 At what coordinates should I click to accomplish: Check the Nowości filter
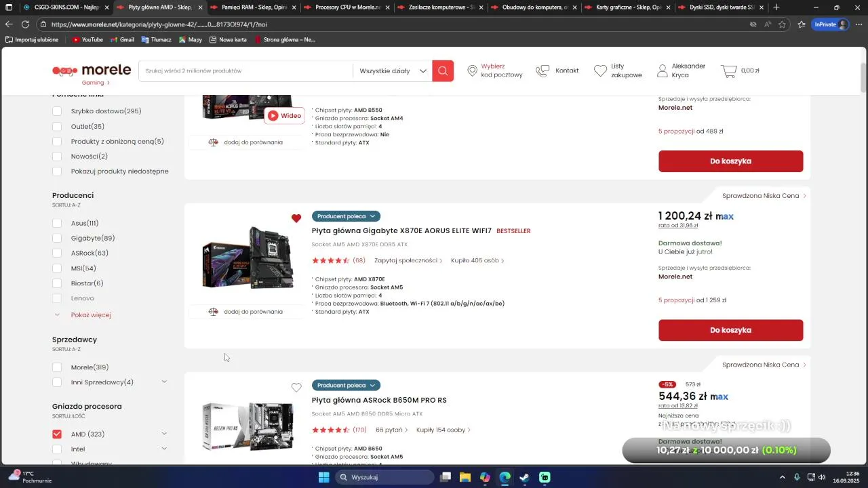(57, 157)
